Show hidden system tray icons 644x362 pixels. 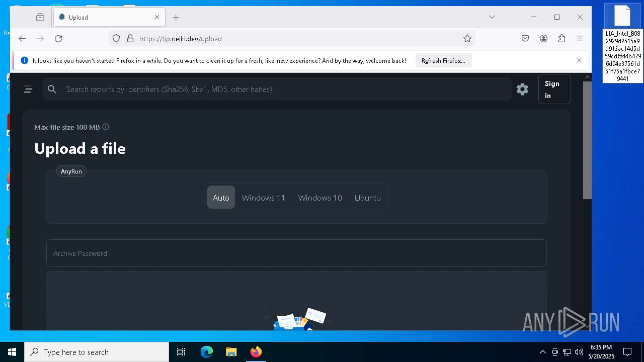tap(542, 352)
